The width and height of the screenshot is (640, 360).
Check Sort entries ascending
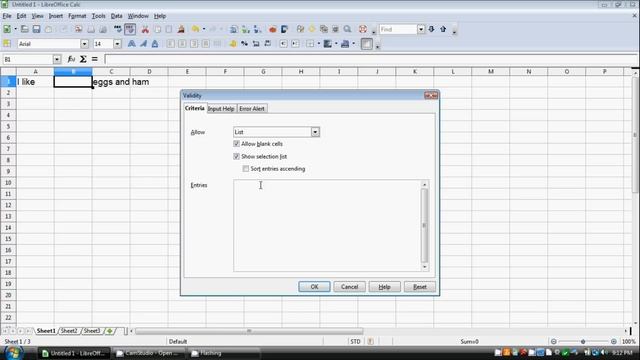tap(246, 169)
